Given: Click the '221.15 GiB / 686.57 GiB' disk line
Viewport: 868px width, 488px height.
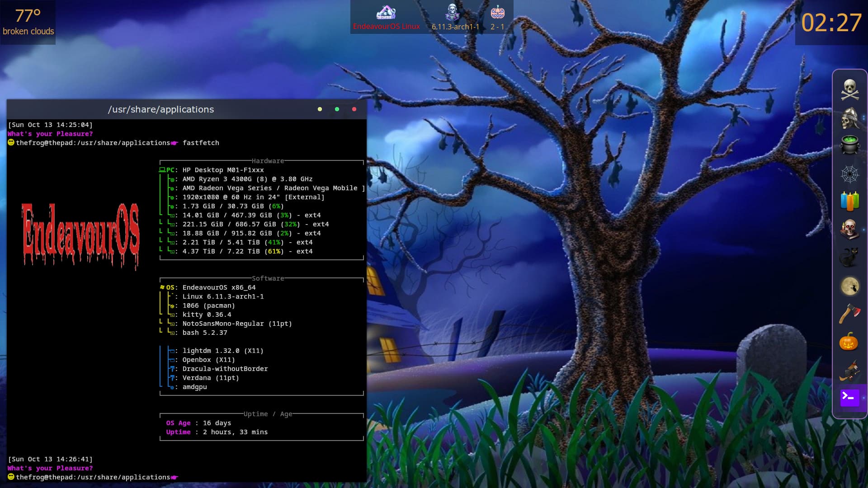Looking at the screenshot, I should (255, 224).
